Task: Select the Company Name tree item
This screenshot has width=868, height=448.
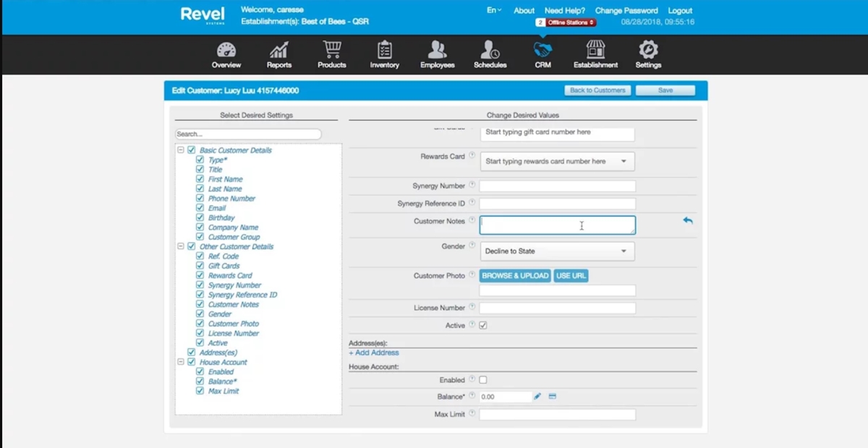Action: pos(233,228)
